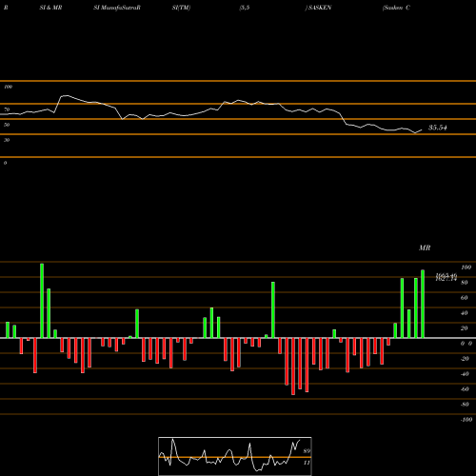This screenshot has width=476, height=476.
Task: Click the 89 value in the mini chart
Action: (x=307, y=451)
